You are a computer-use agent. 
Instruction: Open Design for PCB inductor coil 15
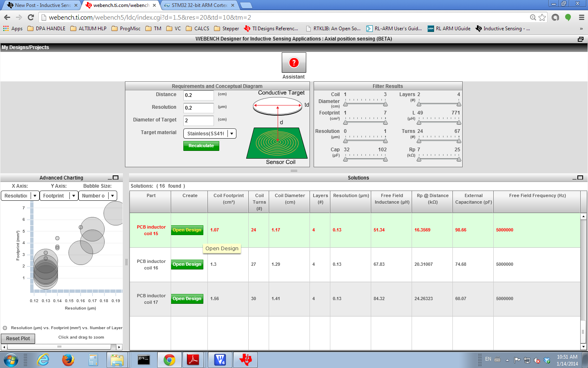click(187, 230)
